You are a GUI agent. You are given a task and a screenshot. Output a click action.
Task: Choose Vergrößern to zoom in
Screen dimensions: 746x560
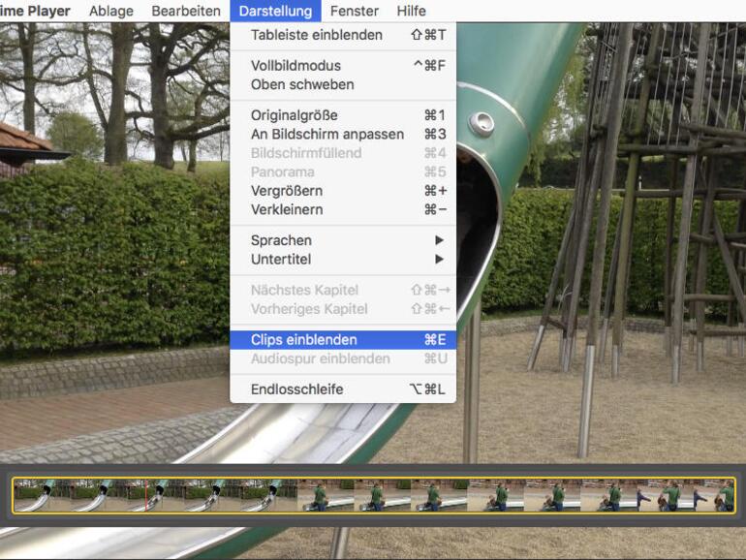coord(343,191)
